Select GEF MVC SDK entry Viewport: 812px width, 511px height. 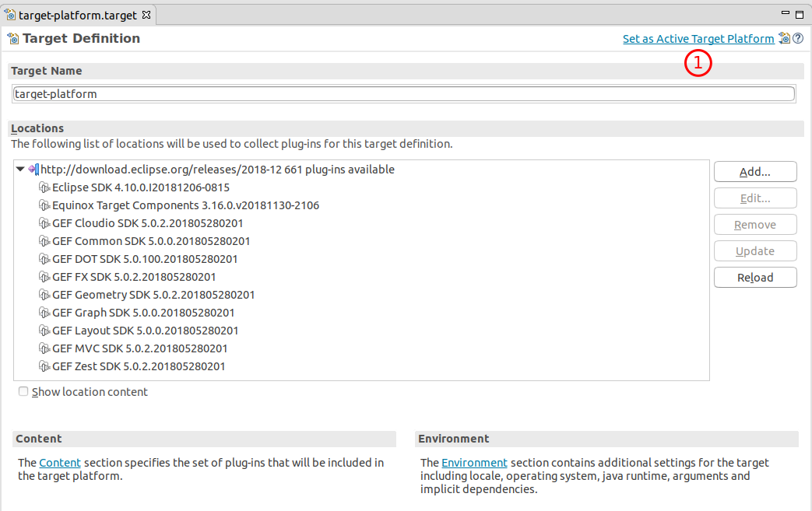(140, 348)
